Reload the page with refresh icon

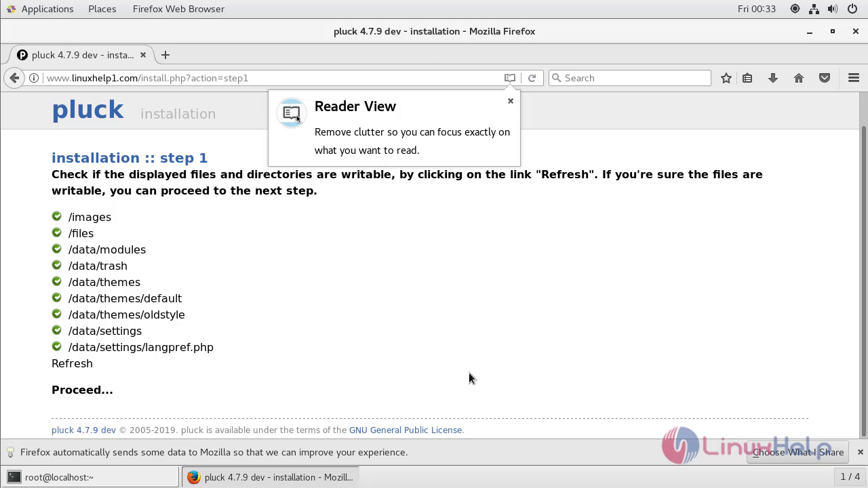point(532,78)
